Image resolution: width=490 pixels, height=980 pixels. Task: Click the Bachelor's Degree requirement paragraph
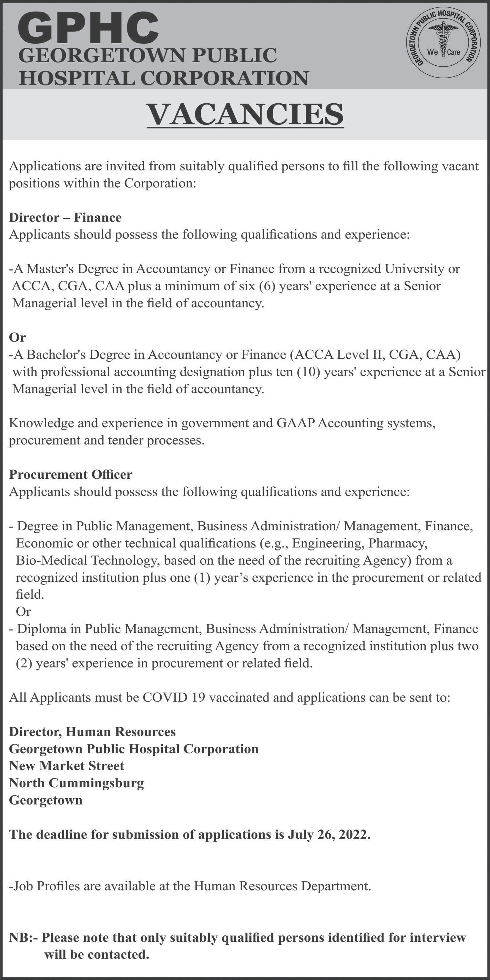pos(247,372)
